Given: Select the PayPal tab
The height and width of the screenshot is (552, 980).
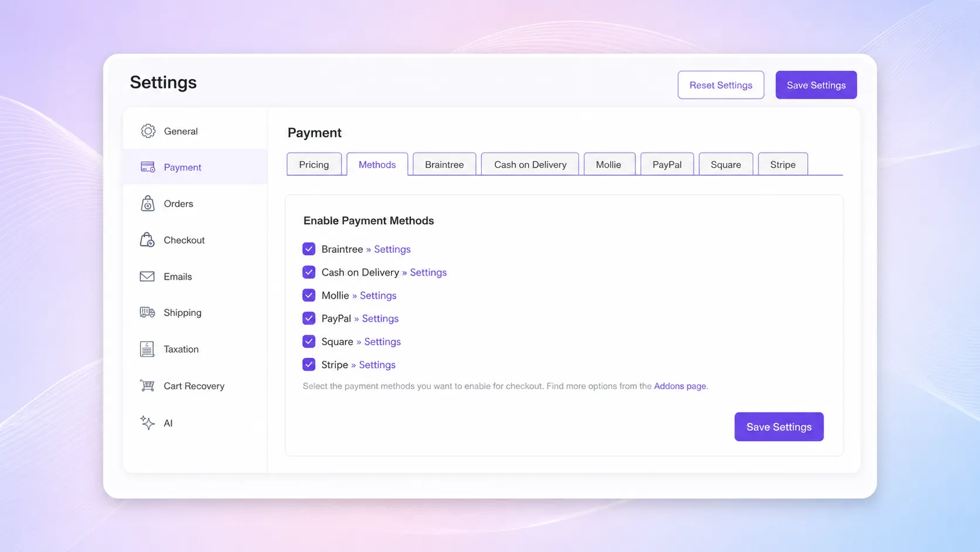Looking at the screenshot, I should (667, 164).
